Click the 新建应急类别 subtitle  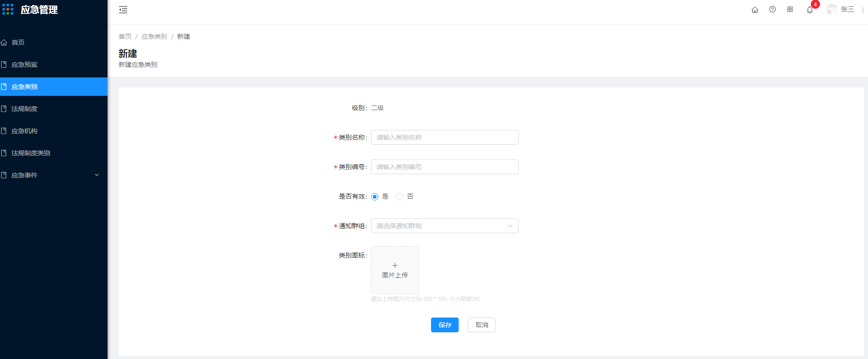pos(138,65)
